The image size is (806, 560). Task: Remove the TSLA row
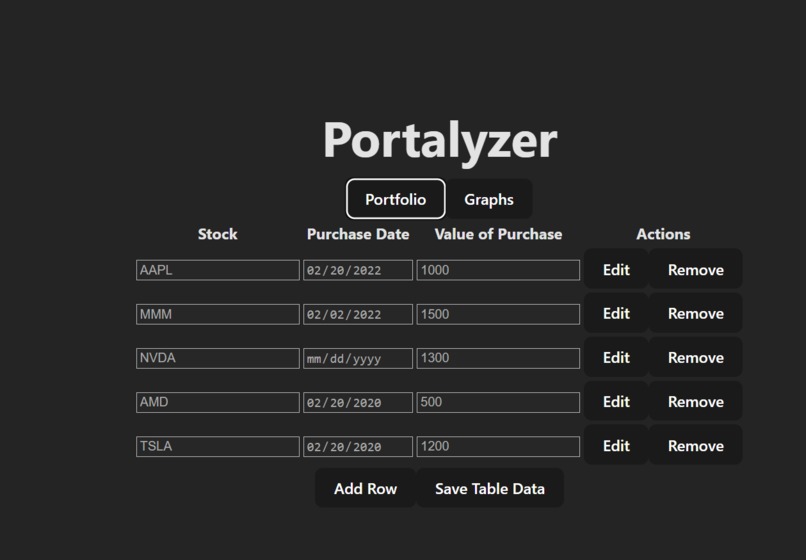click(x=695, y=445)
